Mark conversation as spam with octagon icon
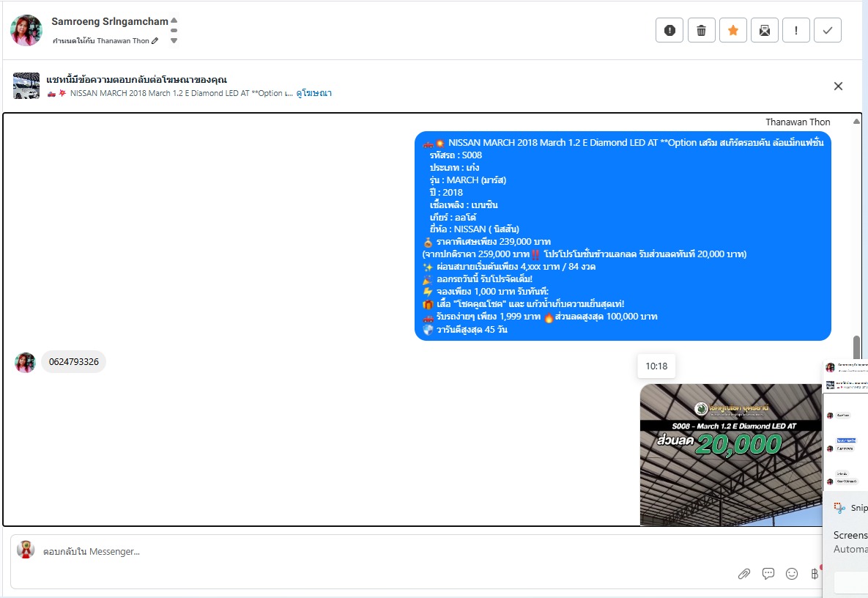This screenshot has width=868, height=598. click(669, 30)
